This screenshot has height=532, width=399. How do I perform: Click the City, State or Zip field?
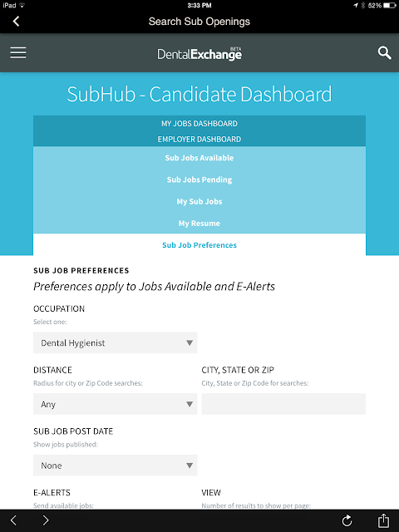tap(283, 404)
